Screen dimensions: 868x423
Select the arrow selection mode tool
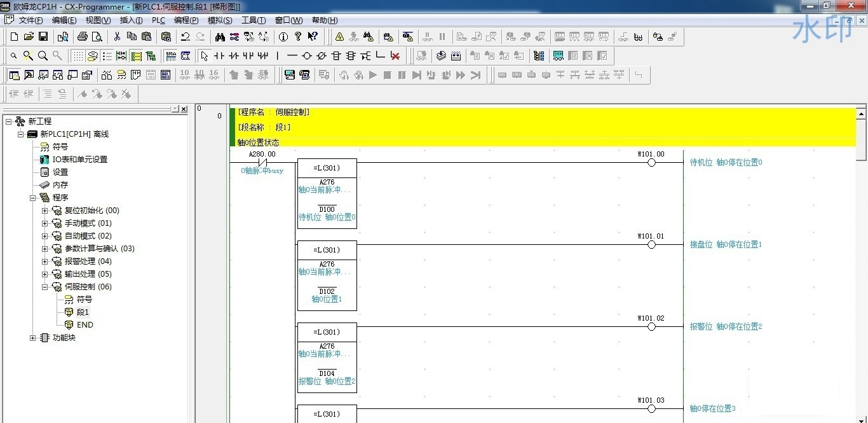[x=205, y=56]
